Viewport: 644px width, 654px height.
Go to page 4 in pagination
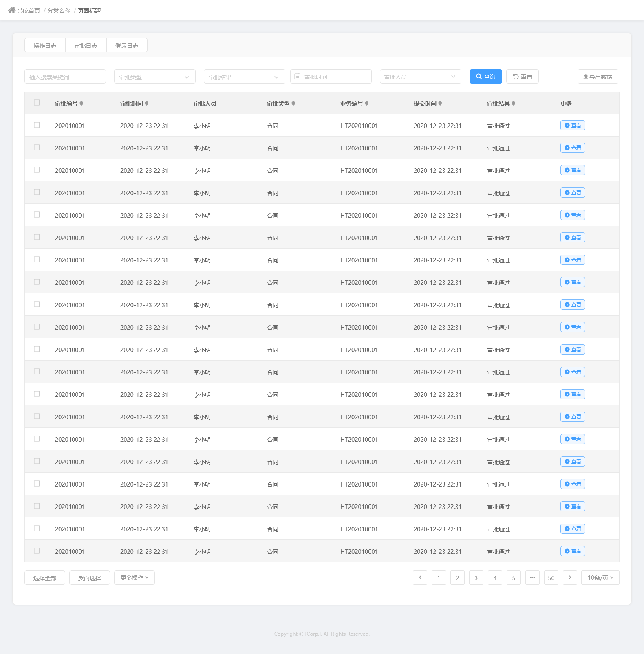495,577
